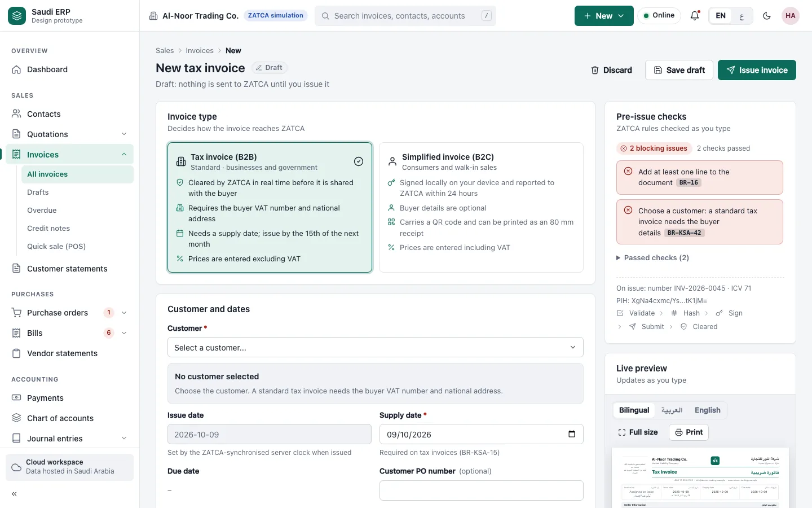The image size is (812, 508).
Task: Switch preview to العربية tab
Action: pos(672,410)
